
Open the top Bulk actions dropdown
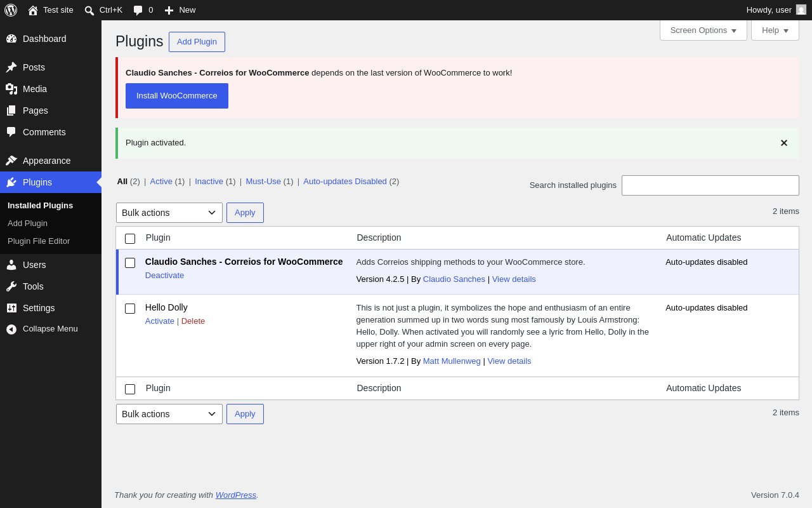[x=169, y=213]
